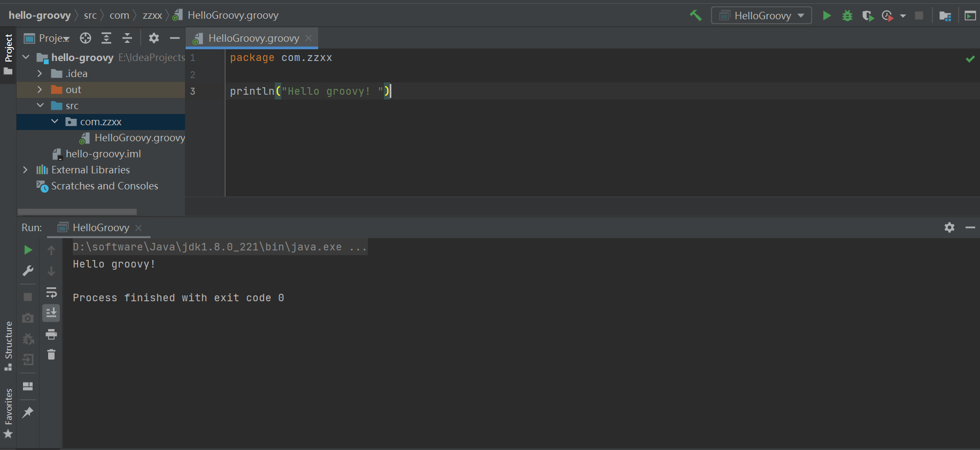Clear the console output with the trash icon

tap(51, 355)
